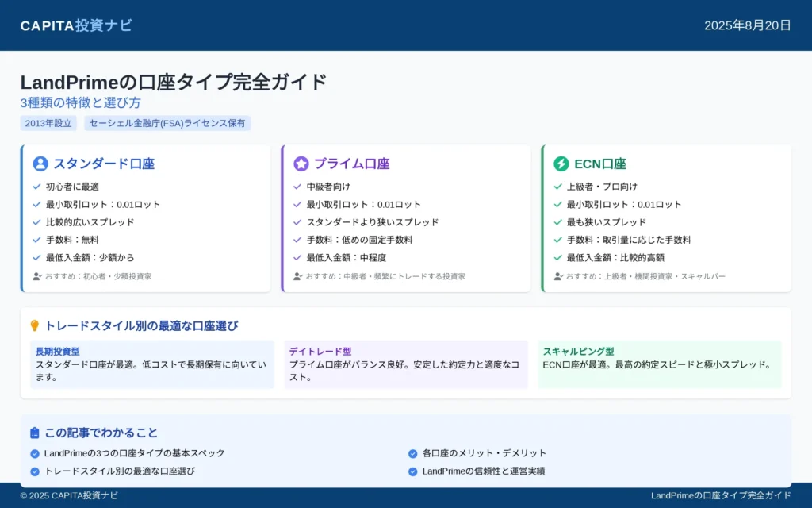Viewport: 812px width, 508px height.
Task: Click the checkmark beside 最低入金額：比較的高額
Action: click(x=557, y=258)
